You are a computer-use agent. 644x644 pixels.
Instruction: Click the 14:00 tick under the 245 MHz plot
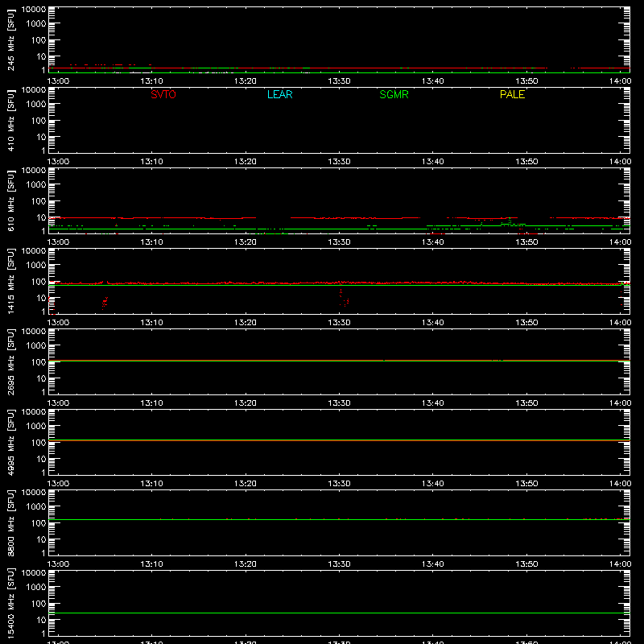pyautogui.click(x=620, y=81)
